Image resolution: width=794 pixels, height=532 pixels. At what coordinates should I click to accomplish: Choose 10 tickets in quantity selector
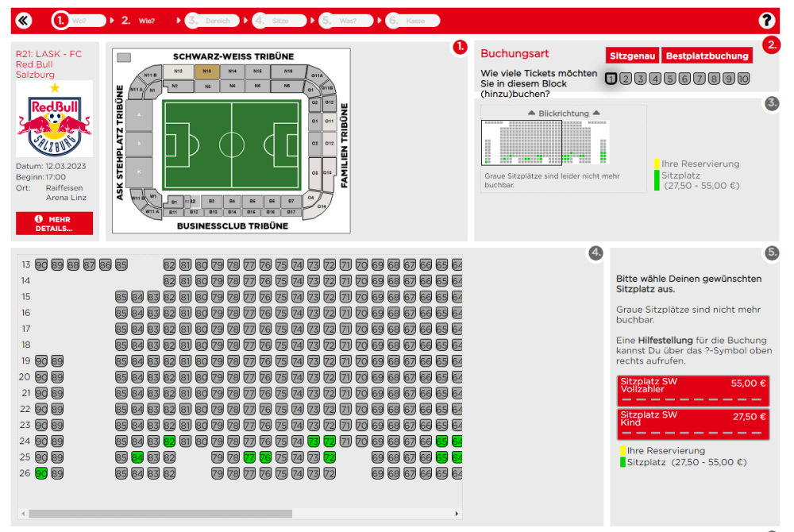tap(743, 78)
